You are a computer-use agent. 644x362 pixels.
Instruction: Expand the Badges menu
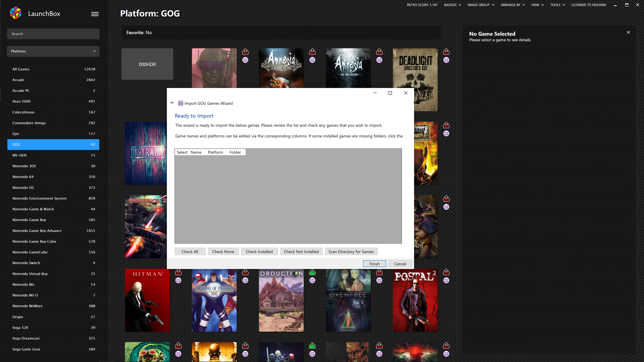(x=452, y=5)
